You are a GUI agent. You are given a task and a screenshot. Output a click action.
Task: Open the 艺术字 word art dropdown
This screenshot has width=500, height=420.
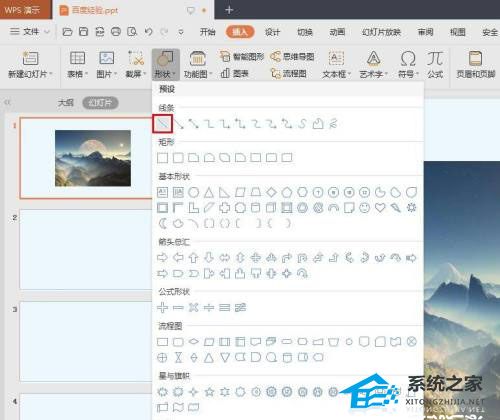[374, 65]
